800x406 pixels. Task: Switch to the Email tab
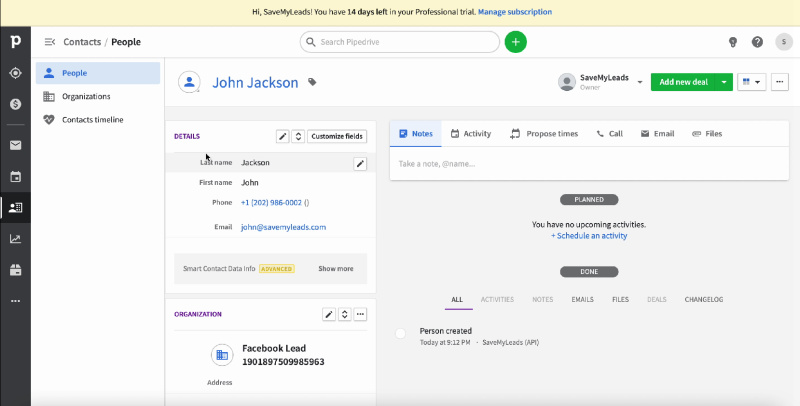click(x=657, y=134)
